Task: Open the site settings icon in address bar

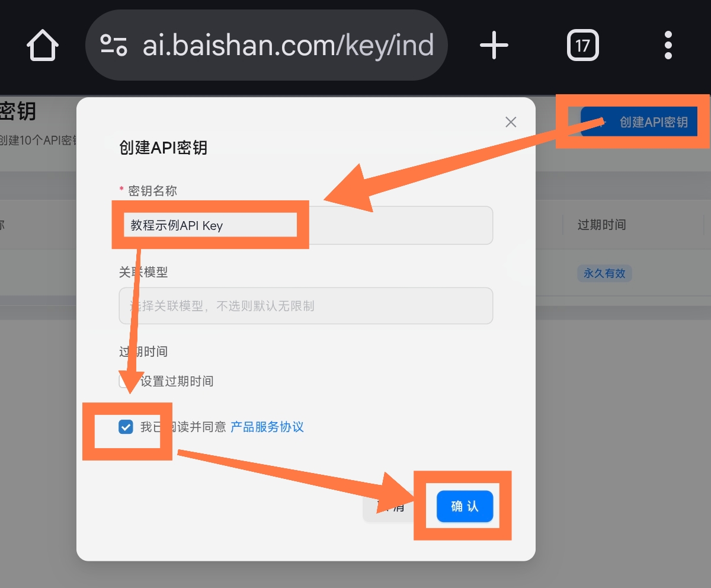Action: (x=113, y=46)
